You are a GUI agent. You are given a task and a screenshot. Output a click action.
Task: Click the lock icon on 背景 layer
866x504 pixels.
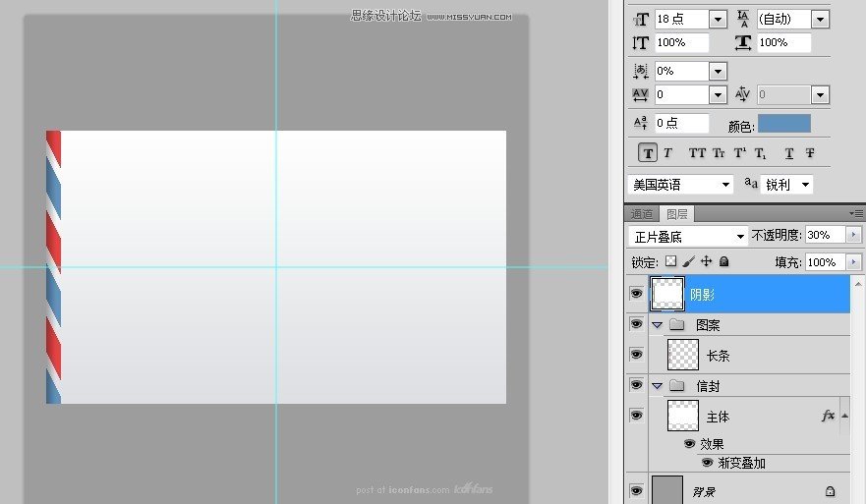coord(830,491)
